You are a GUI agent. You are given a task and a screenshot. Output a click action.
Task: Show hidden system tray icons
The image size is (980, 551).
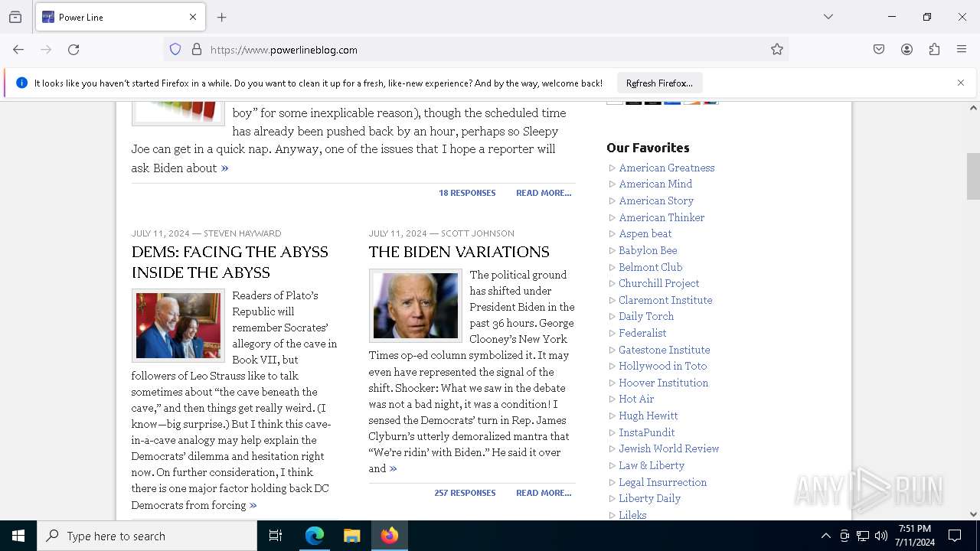[x=825, y=536]
